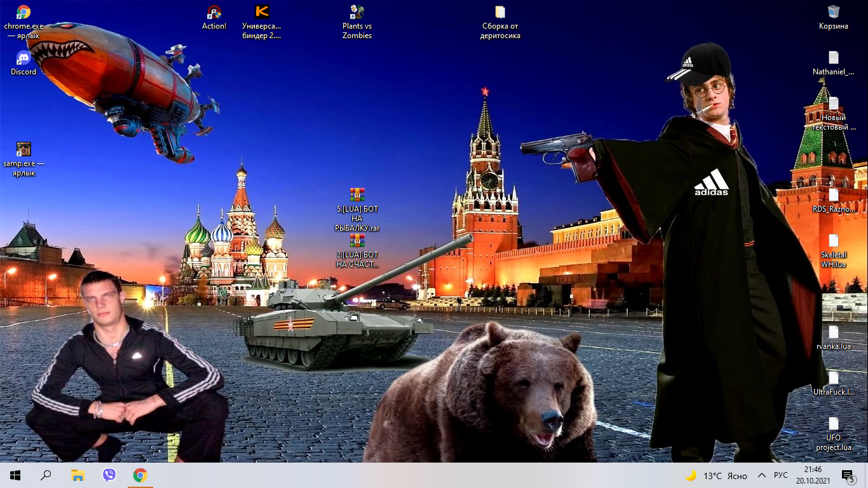This screenshot has height=488, width=868.
Task: Open the chrome.exe desktop shortcut
Action: [x=24, y=13]
